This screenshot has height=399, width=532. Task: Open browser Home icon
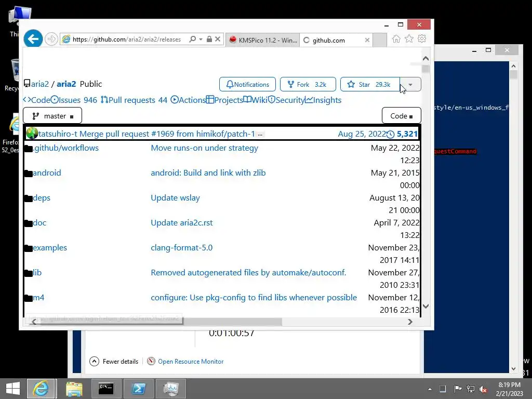[x=396, y=39]
